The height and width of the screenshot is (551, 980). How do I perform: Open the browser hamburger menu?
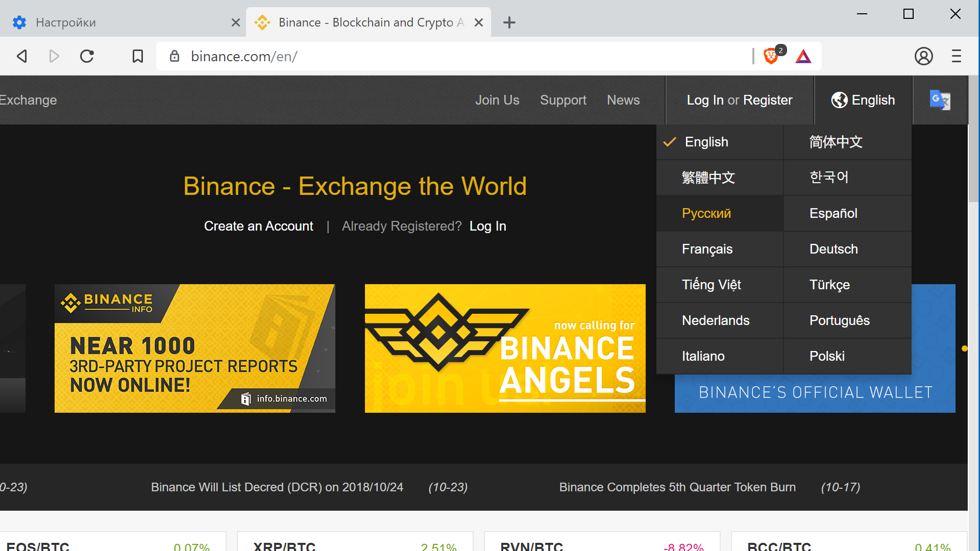click(957, 56)
